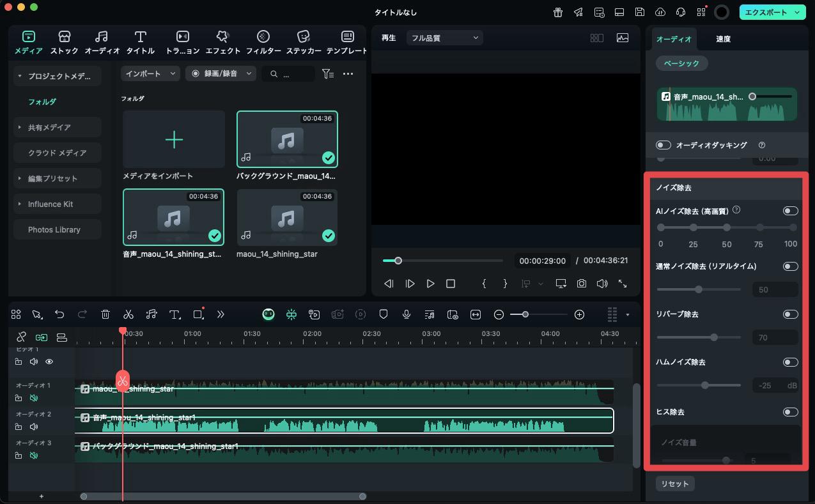
Task: Toggle the reverb removal (リバーブ除去) switch
Action: point(790,314)
